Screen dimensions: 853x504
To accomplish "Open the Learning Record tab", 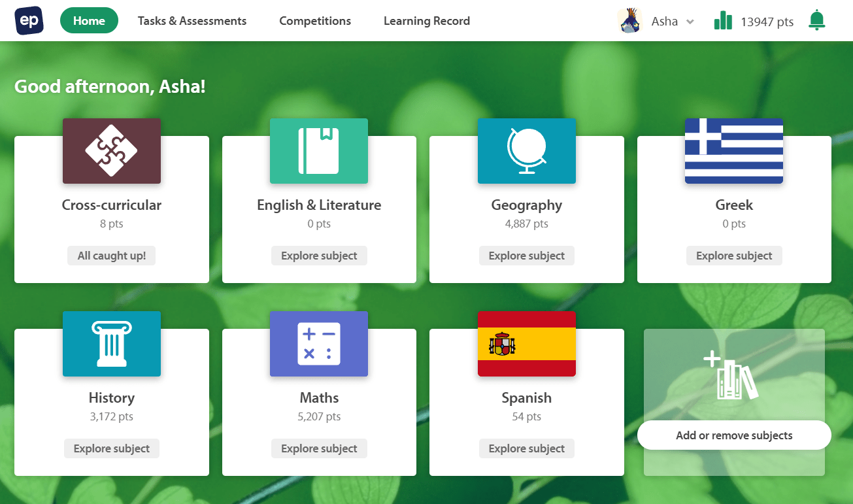I will click(x=427, y=21).
